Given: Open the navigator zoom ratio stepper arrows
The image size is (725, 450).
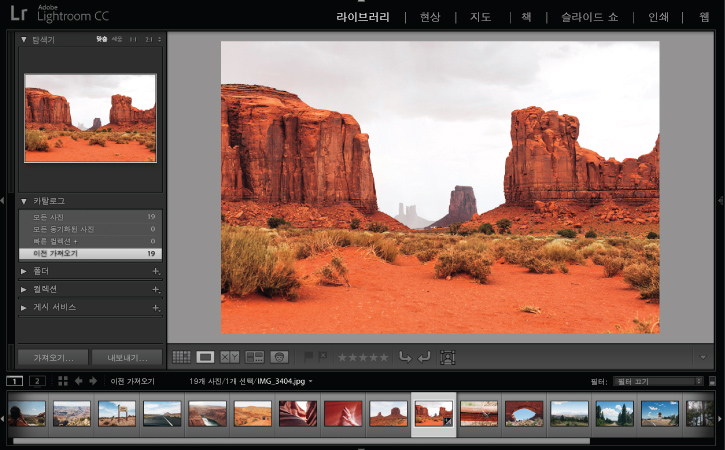Looking at the screenshot, I should (x=160, y=39).
